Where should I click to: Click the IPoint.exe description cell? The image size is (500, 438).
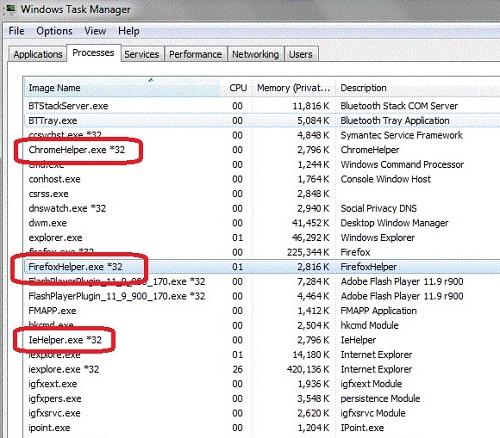tap(362, 428)
